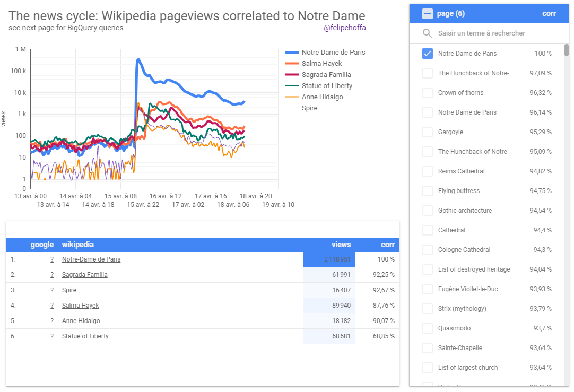Sort filter list by corr header

coord(549,14)
